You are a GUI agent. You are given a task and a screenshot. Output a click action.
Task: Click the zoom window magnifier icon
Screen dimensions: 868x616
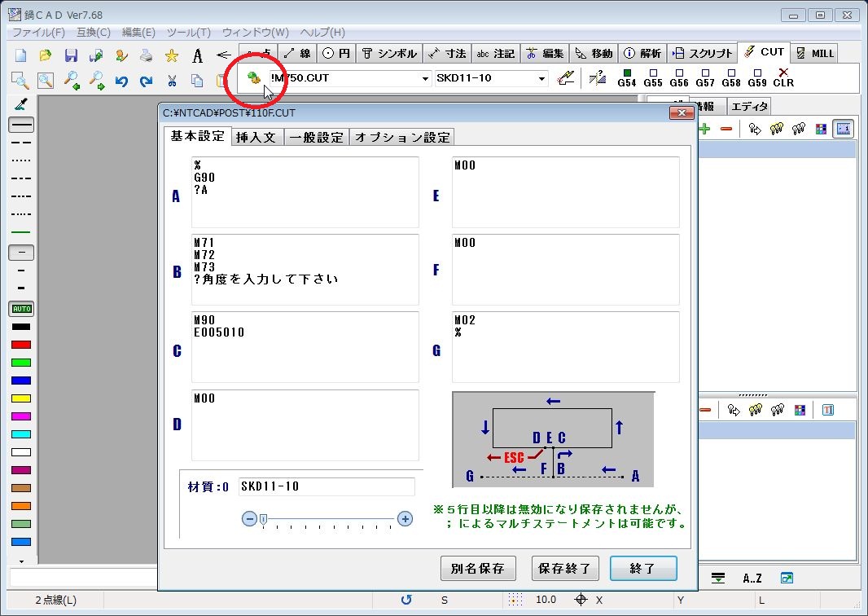20,81
